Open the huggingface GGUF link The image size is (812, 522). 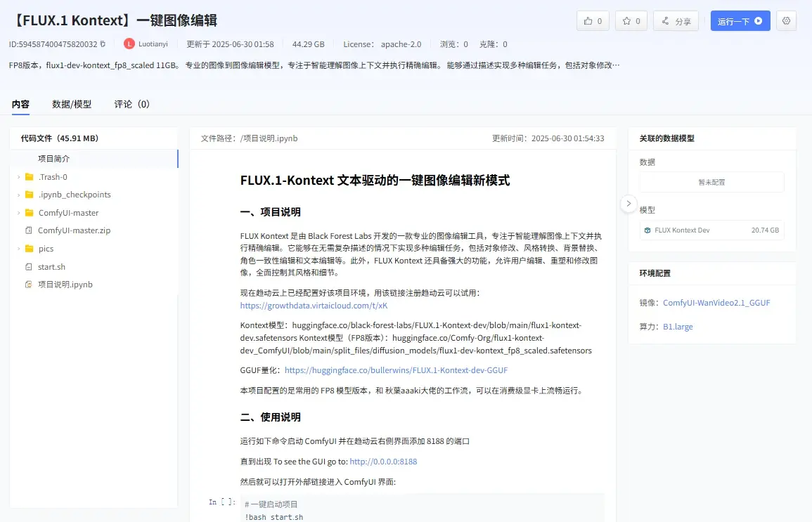click(x=397, y=370)
